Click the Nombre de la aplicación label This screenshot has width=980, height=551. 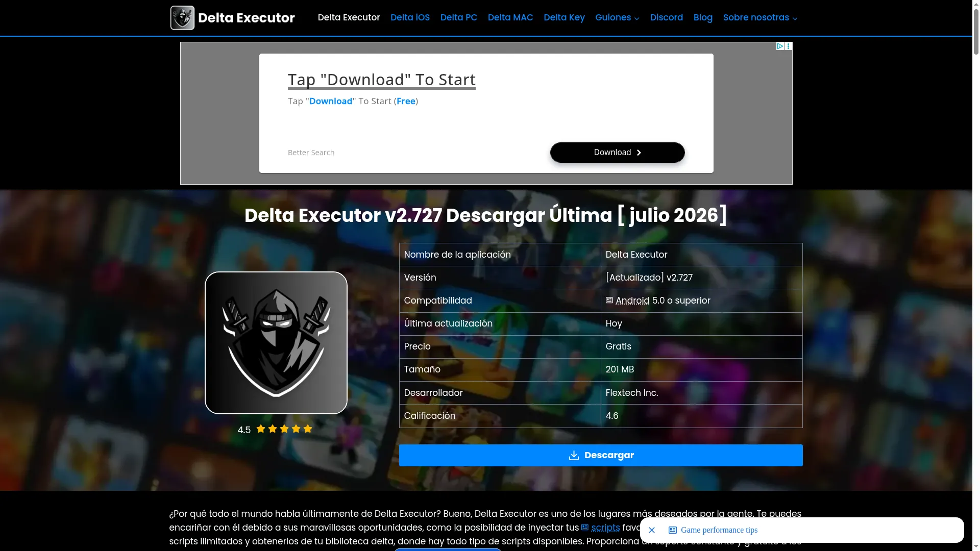pos(457,255)
